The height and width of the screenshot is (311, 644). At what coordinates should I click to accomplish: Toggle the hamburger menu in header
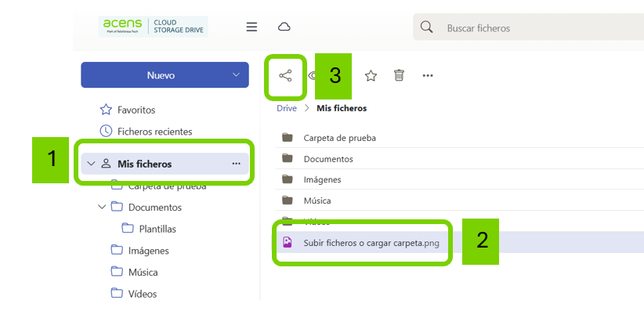point(251,27)
